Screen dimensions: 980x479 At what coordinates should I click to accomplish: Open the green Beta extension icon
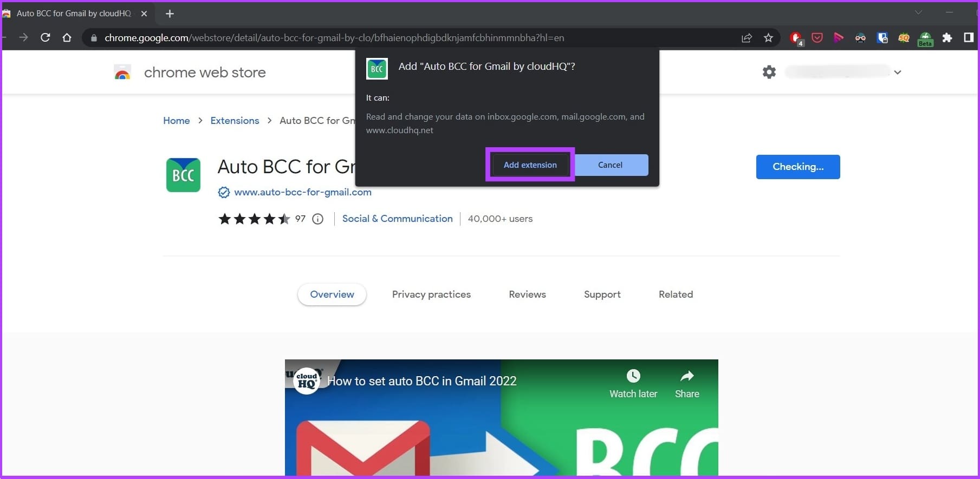click(x=925, y=38)
